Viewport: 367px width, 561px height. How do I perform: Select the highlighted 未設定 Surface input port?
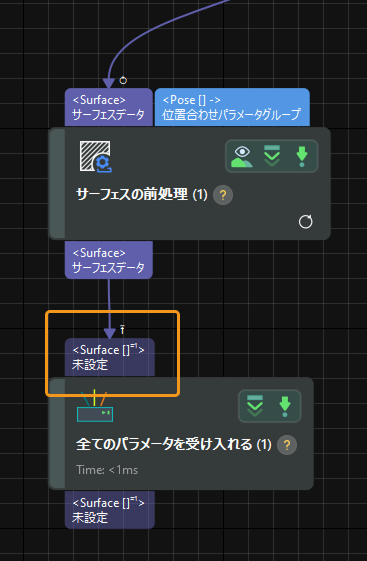pyautogui.click(x=110, y=357)
